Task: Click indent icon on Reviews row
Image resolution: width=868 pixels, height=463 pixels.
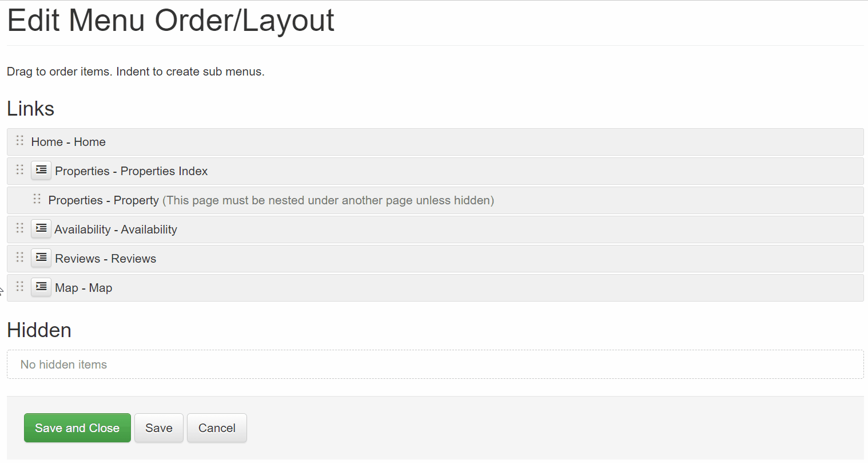Action: coord(41,258)
